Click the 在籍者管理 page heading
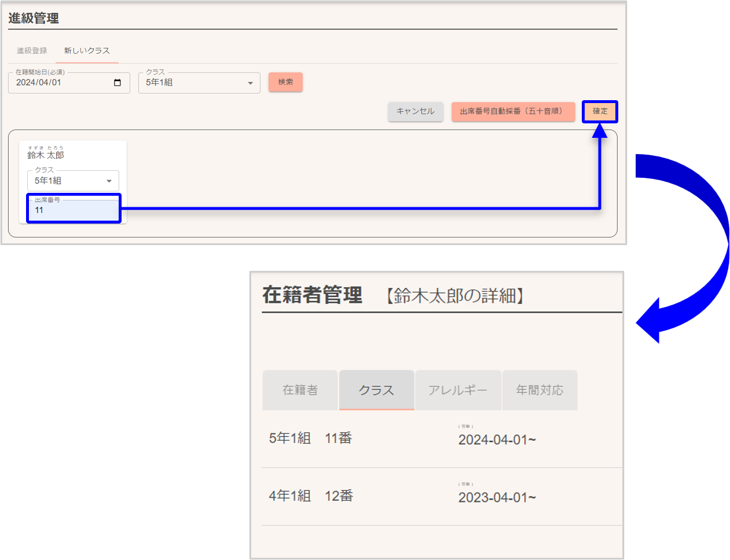730x560 pixels. (x=312, y=295)
